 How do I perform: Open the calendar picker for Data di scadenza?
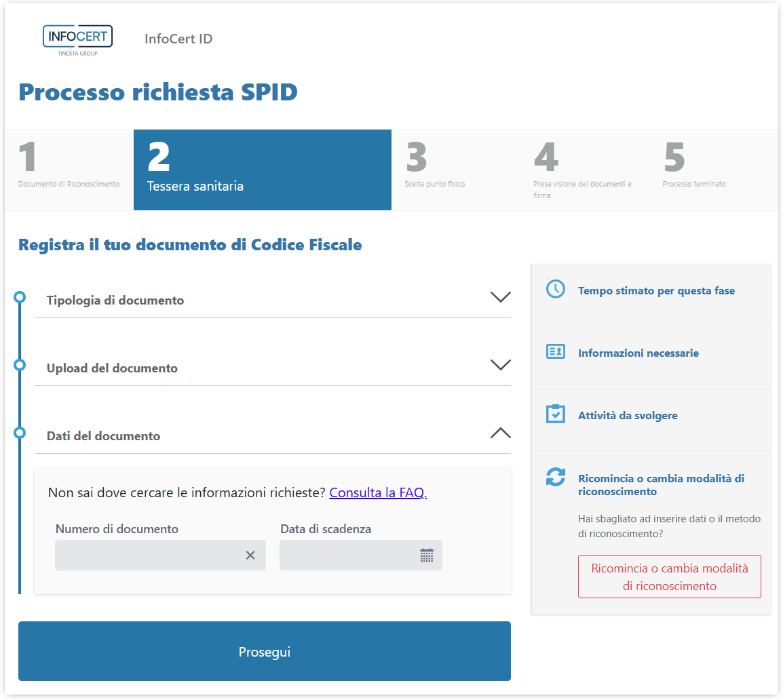(426, 556)
